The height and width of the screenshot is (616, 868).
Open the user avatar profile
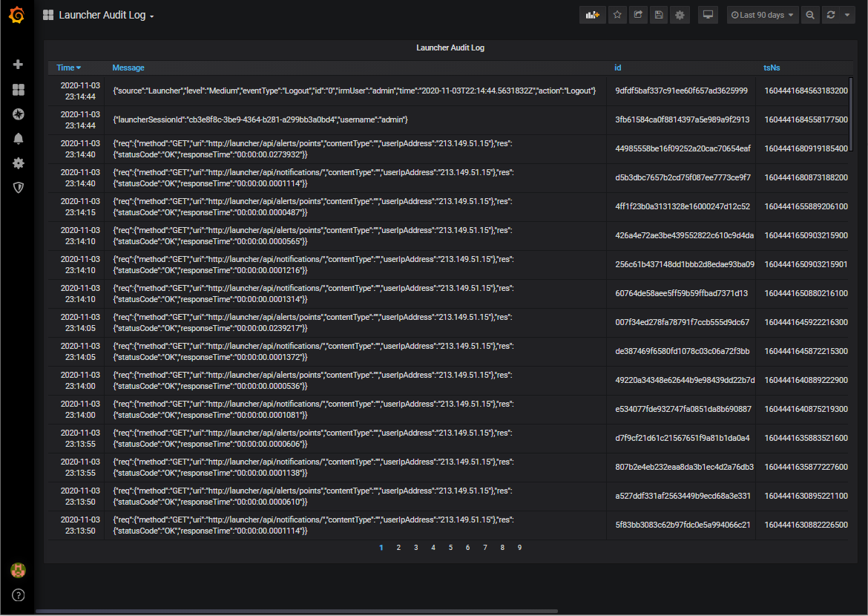19,570
